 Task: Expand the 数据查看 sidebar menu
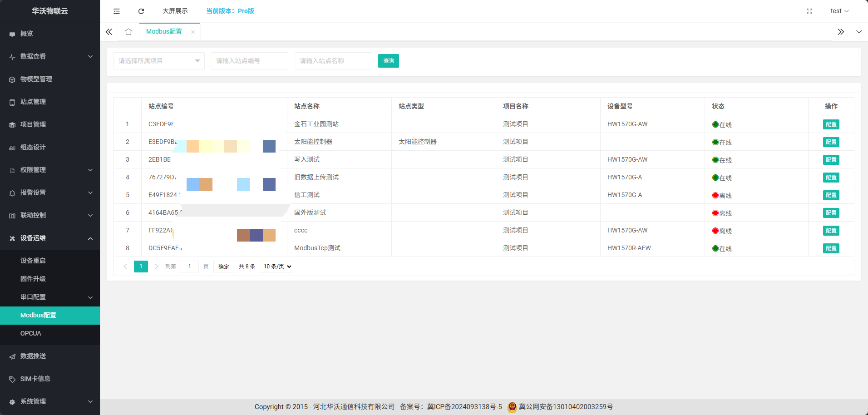coord(50,56)
